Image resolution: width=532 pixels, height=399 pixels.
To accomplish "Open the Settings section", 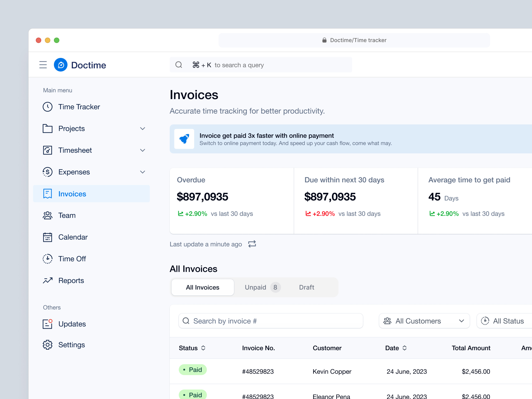I will coord(71,344).
